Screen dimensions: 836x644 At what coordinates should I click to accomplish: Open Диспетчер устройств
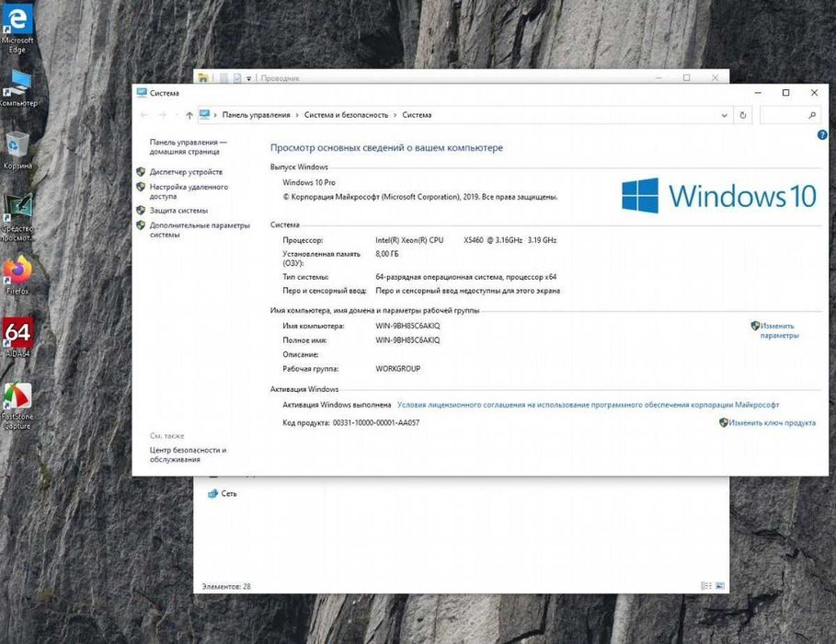pos(186,172)
